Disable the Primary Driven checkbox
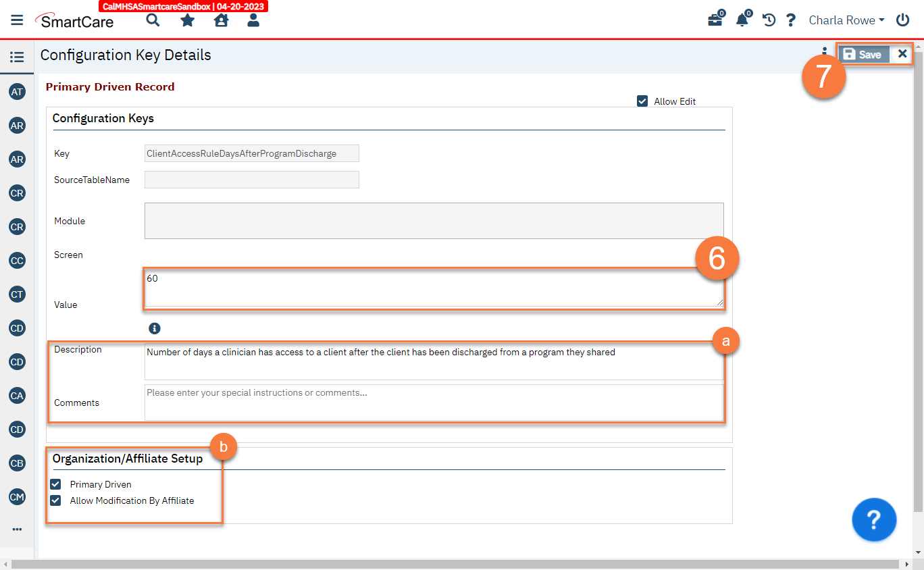 click(x=56, y=484)
